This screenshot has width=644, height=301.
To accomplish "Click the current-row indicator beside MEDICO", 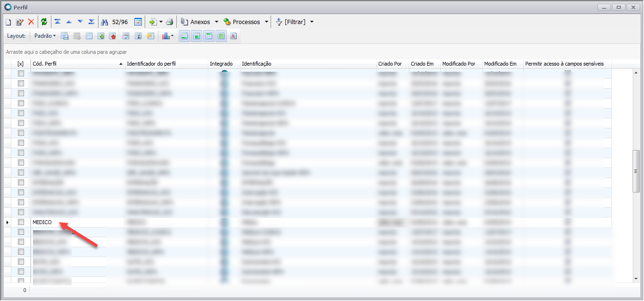I will pos(7,222).
